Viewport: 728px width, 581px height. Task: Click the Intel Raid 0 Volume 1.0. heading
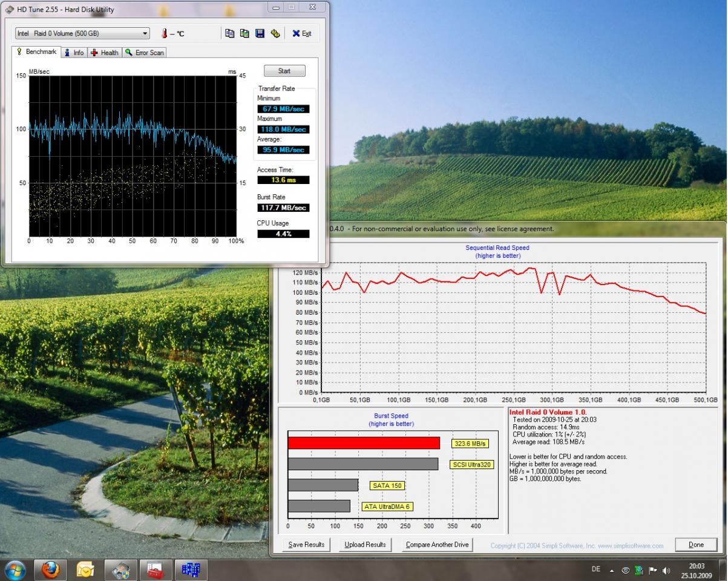click(548, 412)
